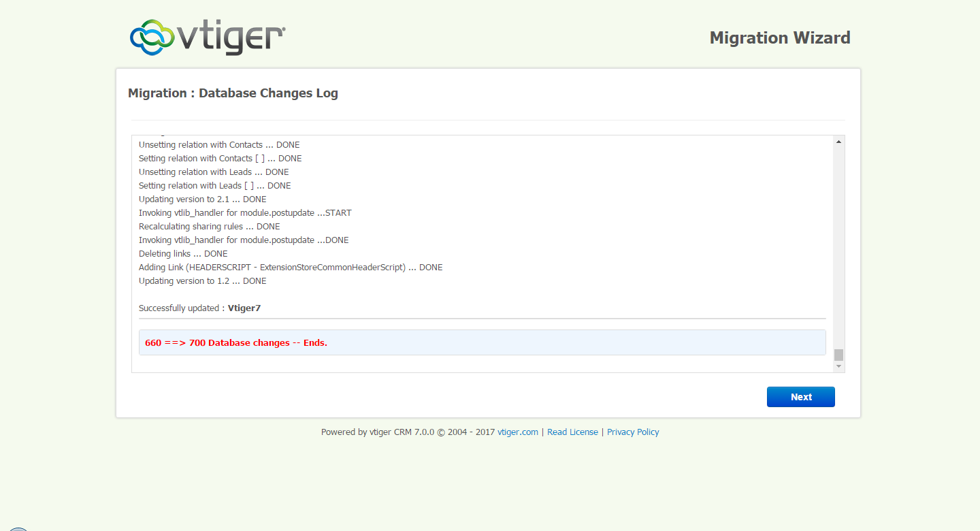
Task: Click 'Setting relation with Leads [ ]' line
Action: tap(214, 186)
